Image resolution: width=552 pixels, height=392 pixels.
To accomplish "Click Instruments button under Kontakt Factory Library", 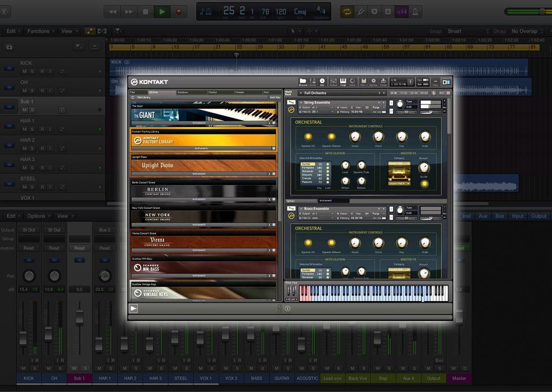I will 201,148.
